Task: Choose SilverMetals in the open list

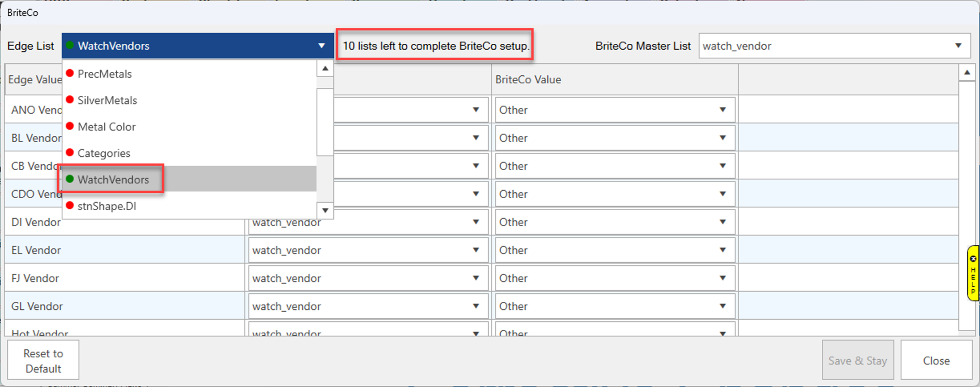Action: [107, 101]
